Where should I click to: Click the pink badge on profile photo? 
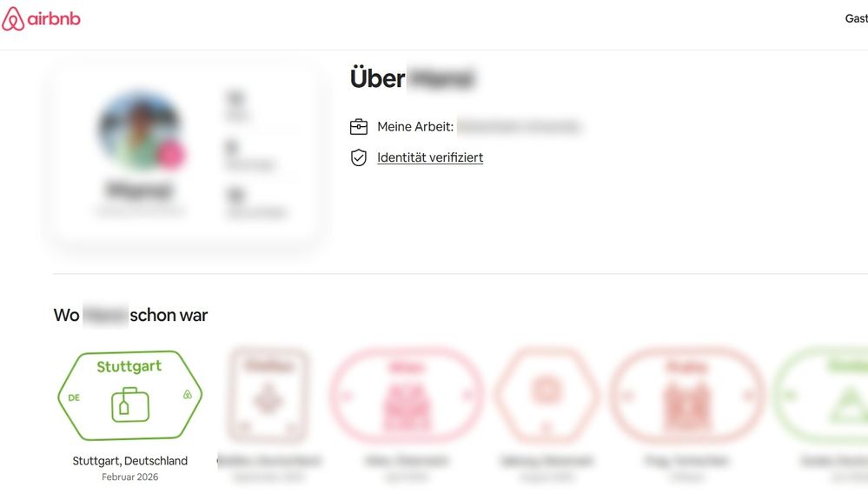point(173,155)
